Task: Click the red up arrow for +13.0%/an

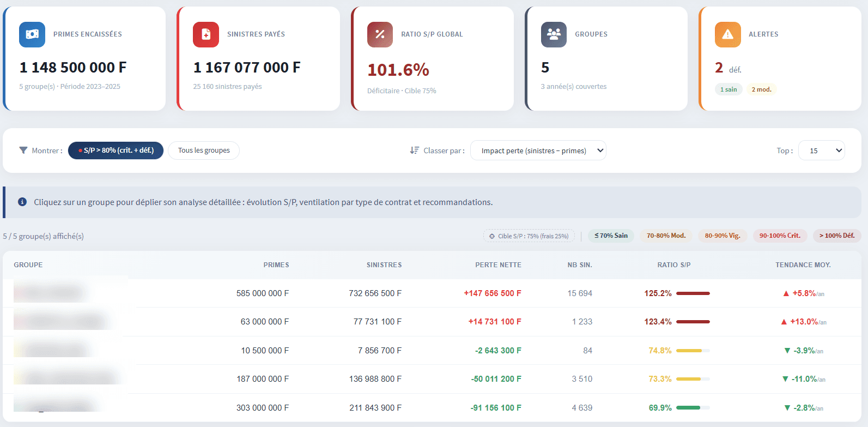Action: 784,322
